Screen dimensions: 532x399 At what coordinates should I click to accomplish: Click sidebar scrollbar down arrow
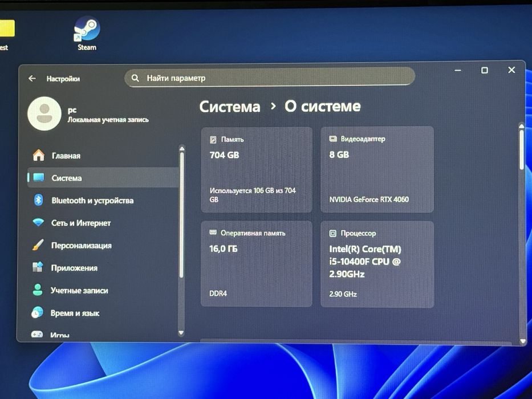pyautogui.click(x=181, y=333)
